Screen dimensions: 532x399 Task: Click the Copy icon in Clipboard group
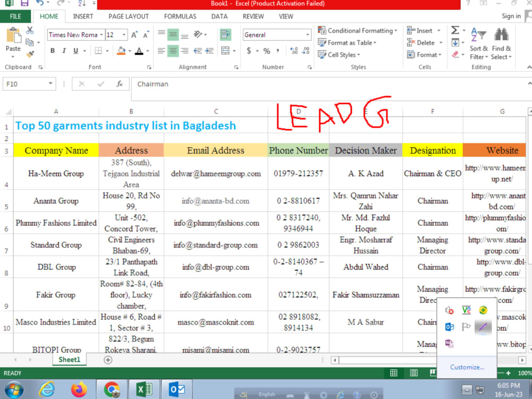pos(30,42)
